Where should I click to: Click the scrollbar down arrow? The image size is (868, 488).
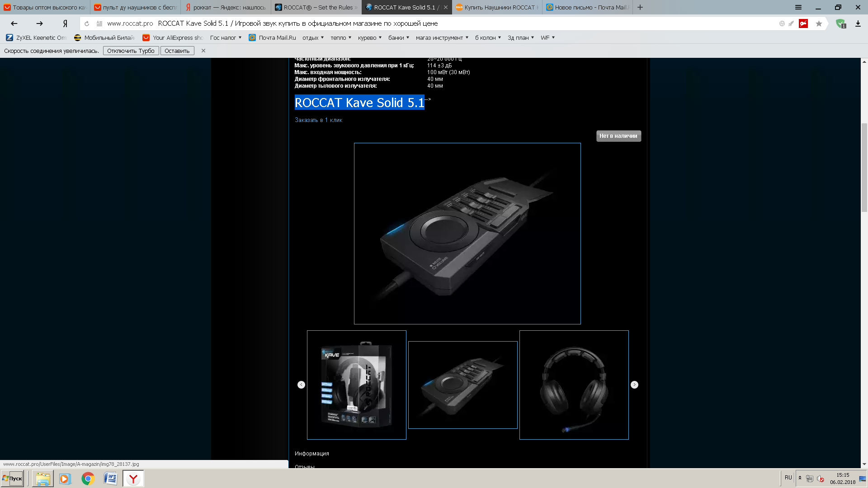pos(864,464)
